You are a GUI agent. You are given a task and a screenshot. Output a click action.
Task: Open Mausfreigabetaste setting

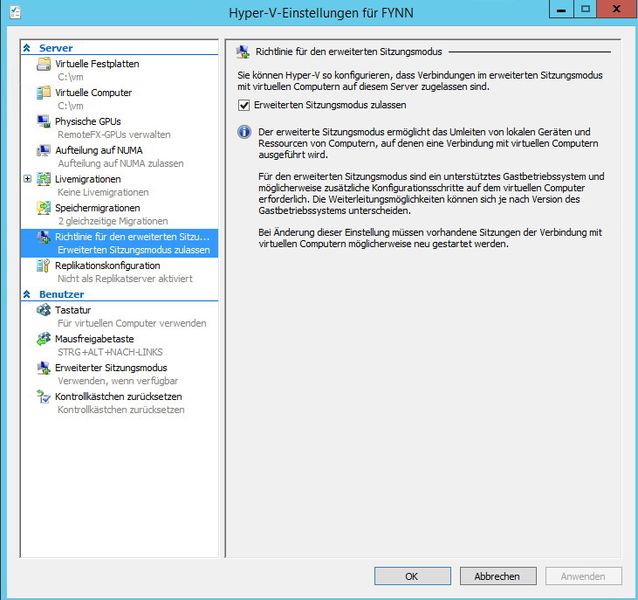click(x=119, y=345)
